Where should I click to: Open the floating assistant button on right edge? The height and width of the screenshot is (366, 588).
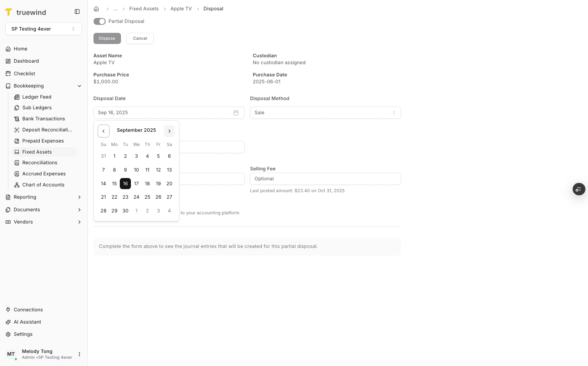[x=579, y=189]
